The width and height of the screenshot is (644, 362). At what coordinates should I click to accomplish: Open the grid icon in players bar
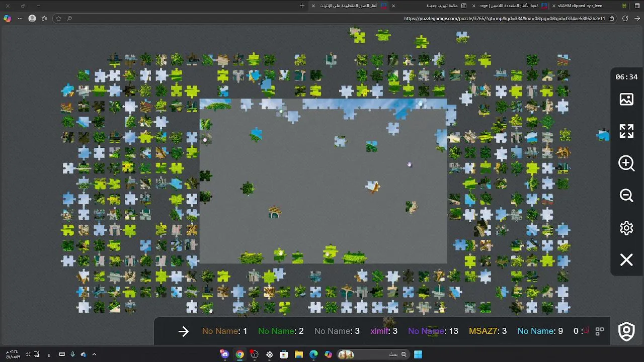pos(600,331)
